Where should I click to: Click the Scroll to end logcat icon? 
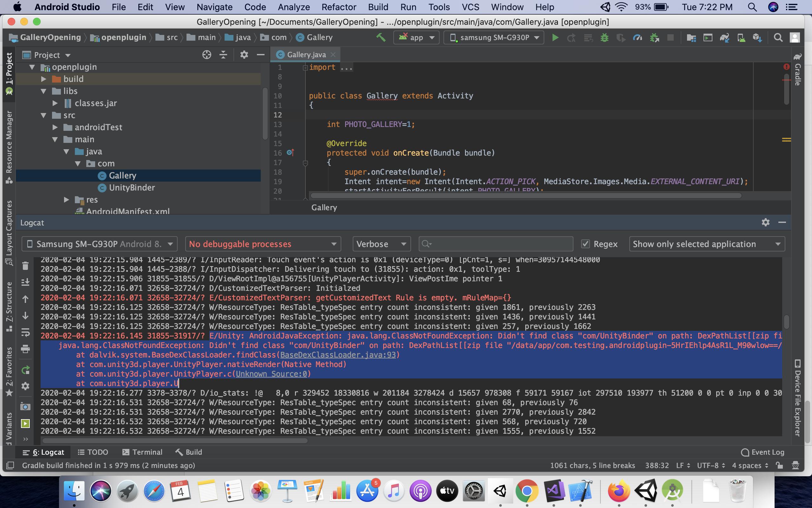(25, 282)
